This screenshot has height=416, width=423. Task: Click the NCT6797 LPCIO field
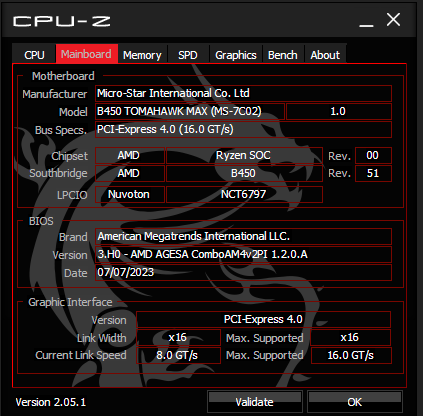click(x=244, y=194)
